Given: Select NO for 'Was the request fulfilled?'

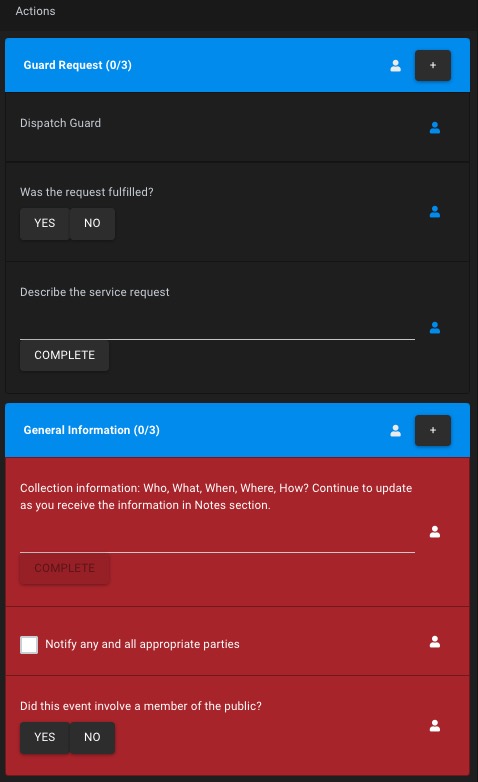Looking at the screenshot, I should [x=92, y=223].
